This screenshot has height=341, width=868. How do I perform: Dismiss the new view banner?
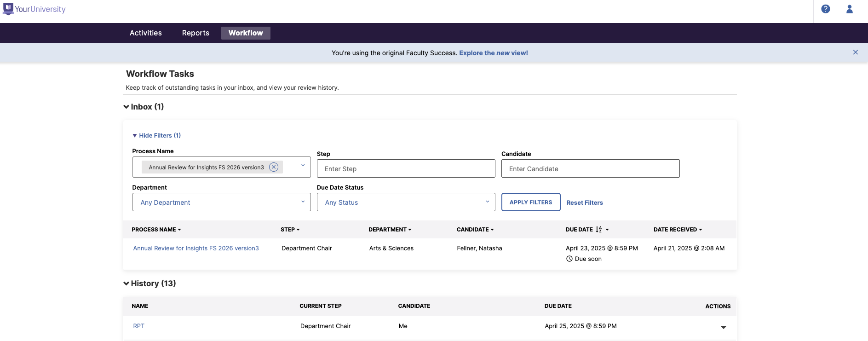[856, 52]
